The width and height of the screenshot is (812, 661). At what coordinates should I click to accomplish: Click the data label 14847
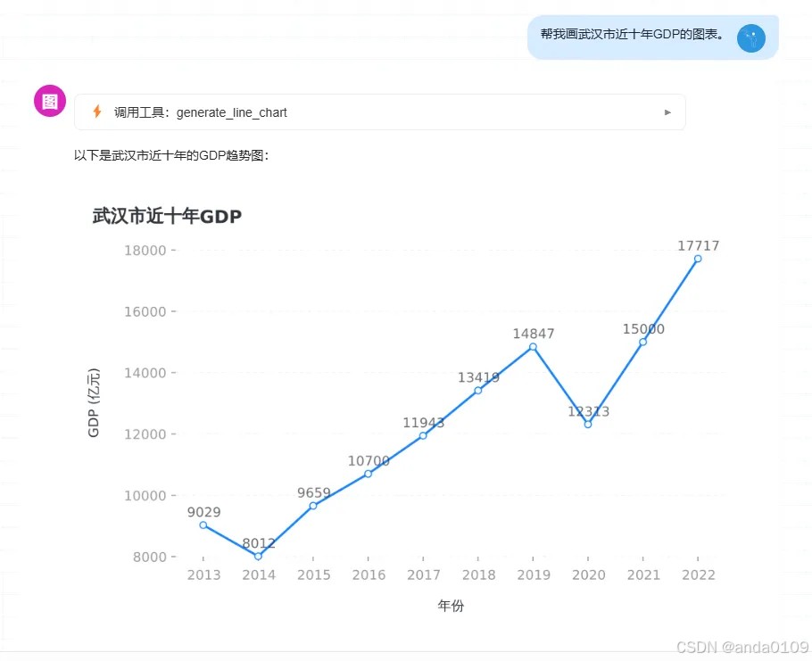pyautogui.click(x=534, y=334)
